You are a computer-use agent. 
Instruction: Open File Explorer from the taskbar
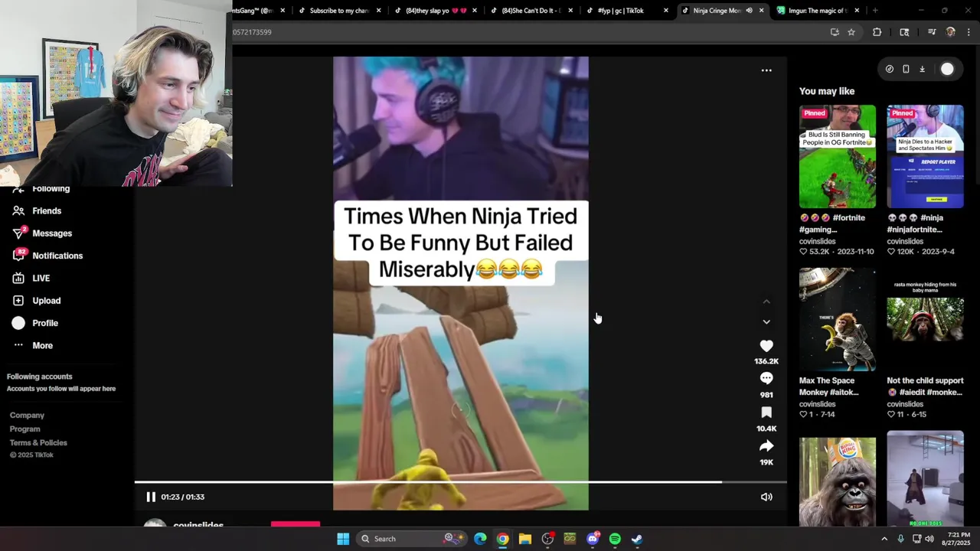pyautogui.click(x=524, y=539)
